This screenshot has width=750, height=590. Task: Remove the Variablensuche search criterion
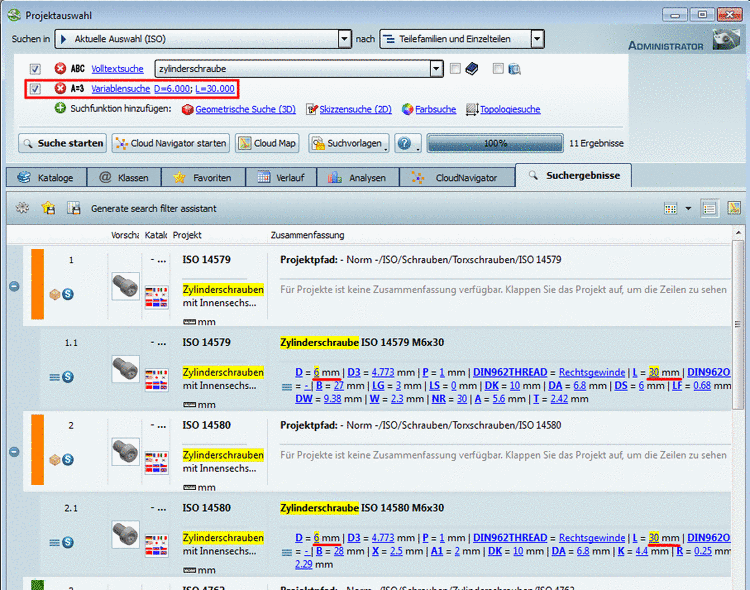[x=60, y=89]
